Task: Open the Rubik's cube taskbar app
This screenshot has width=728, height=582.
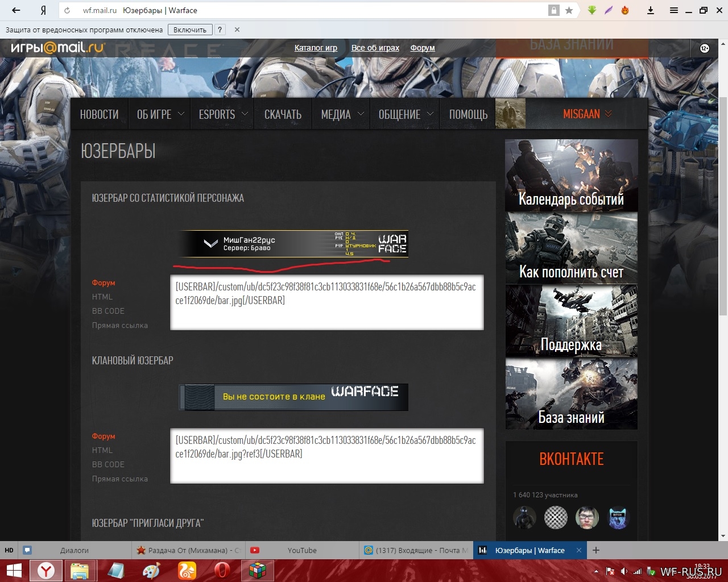Action: [x=258, y=571]
